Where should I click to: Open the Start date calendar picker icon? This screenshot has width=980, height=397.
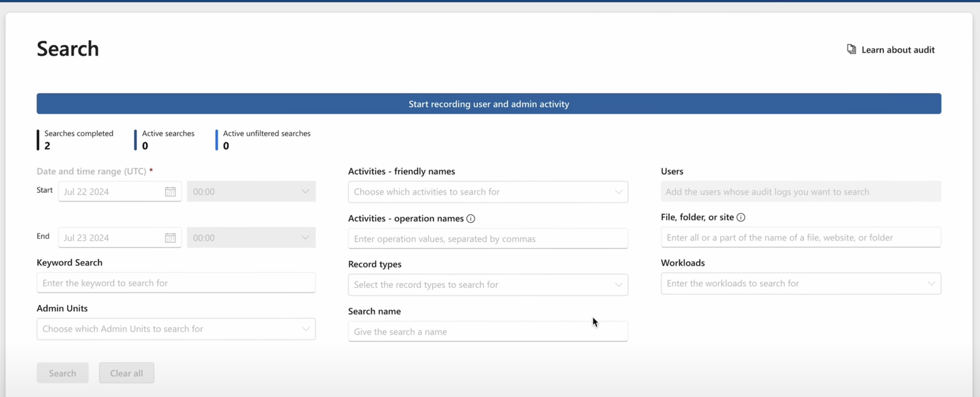[x=170, y=192]
